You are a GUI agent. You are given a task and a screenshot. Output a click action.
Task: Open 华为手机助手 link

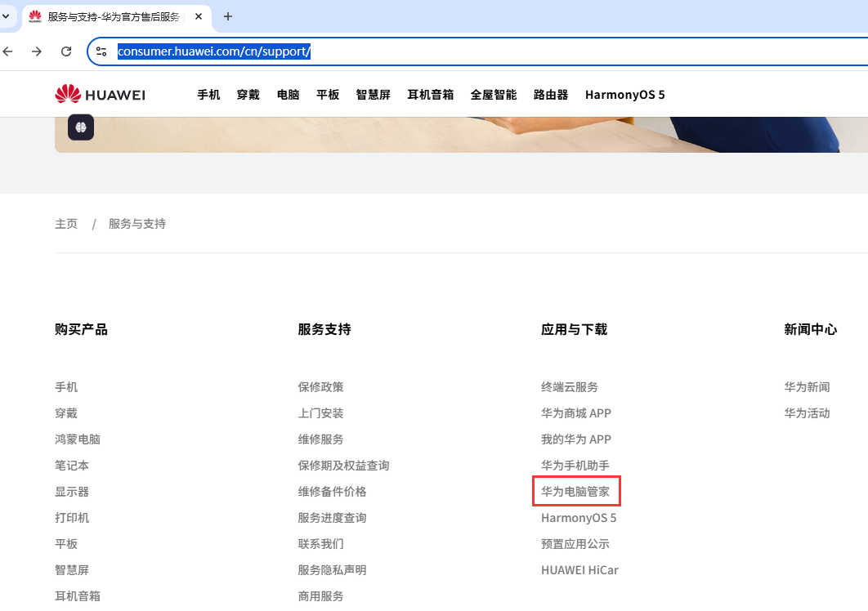click(x=575, y=466)
